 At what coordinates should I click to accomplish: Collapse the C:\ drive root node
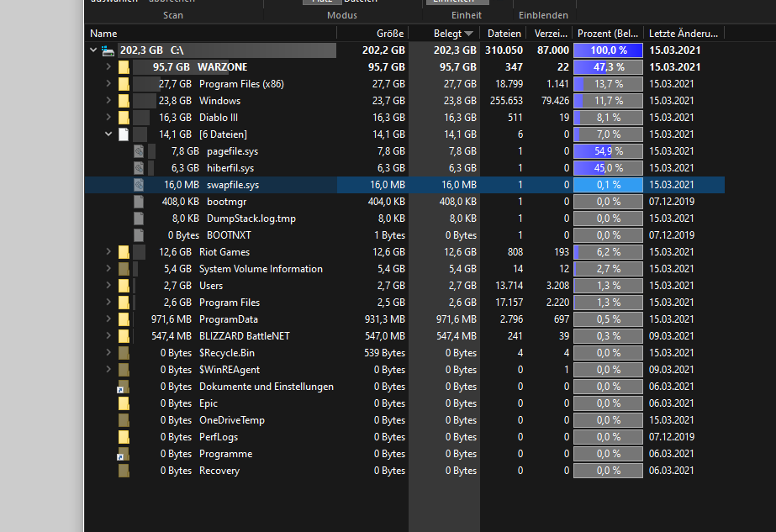93,50
